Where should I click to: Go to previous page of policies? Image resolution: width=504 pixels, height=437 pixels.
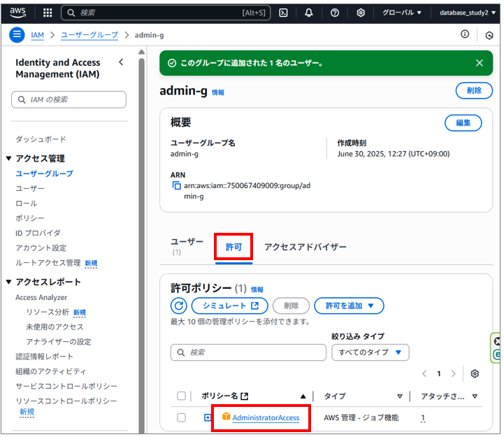(424, 373)
